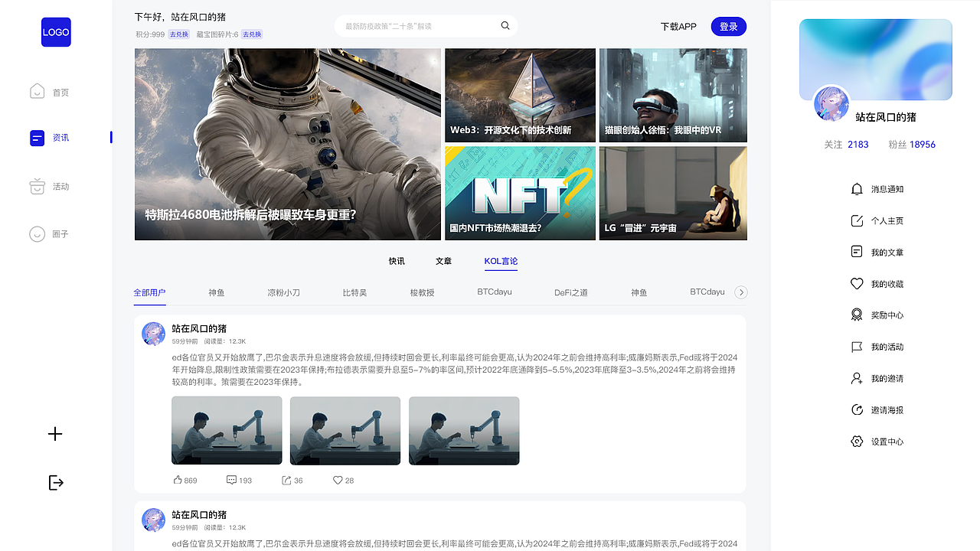980x551 pixels.
Task: Click 去兑换 button next to 积分:999
Action: [x=179, y=34]
